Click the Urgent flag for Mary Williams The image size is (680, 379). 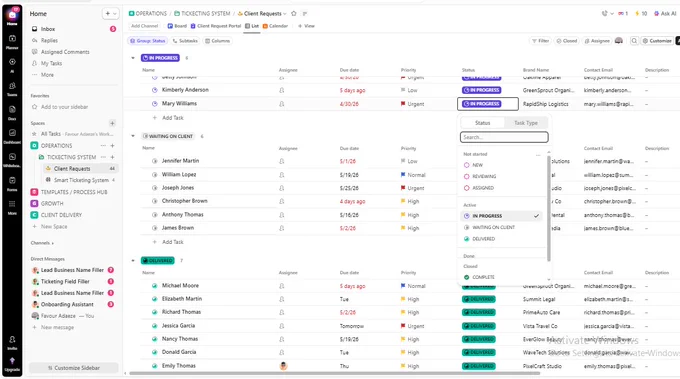403,104
